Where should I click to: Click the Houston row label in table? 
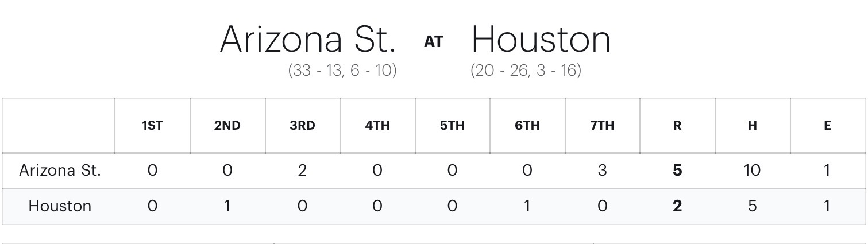(60, 206)
